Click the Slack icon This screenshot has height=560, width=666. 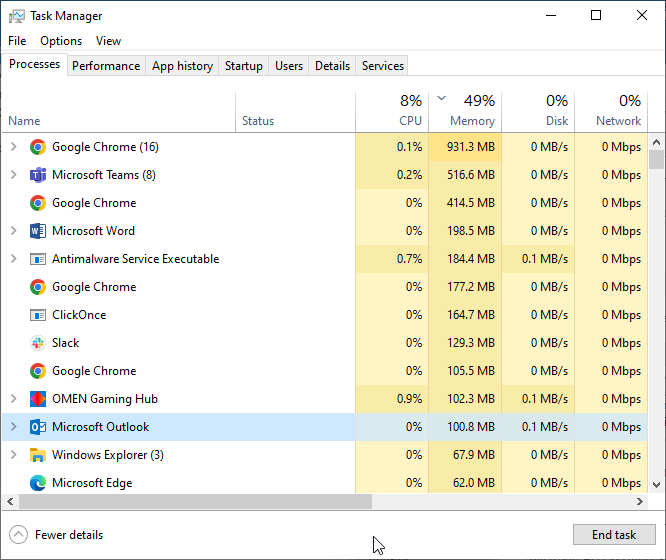pyautogui.click(x=38, y=343)
